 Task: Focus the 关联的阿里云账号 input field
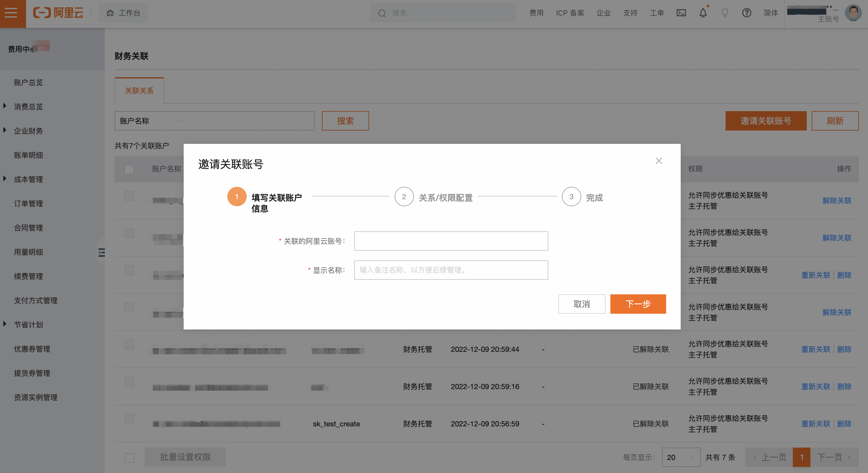pos(450,241)
